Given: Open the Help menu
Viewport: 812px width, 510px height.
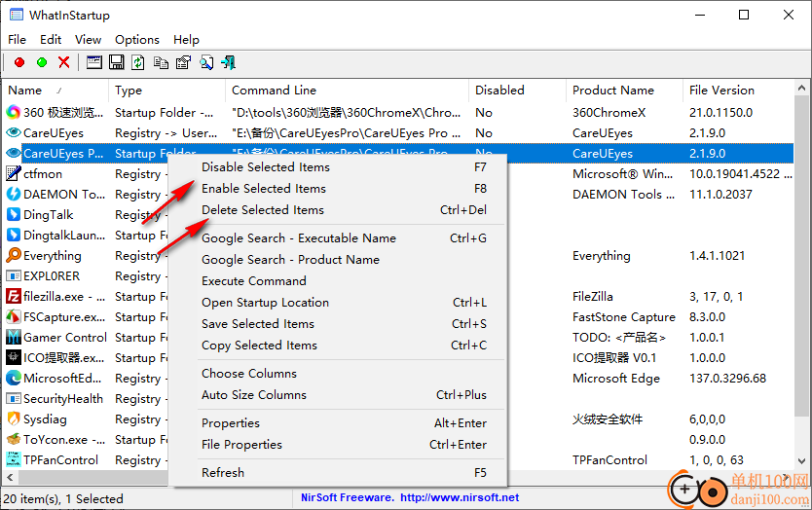Looking at the screenshot, I should [186, 40].
